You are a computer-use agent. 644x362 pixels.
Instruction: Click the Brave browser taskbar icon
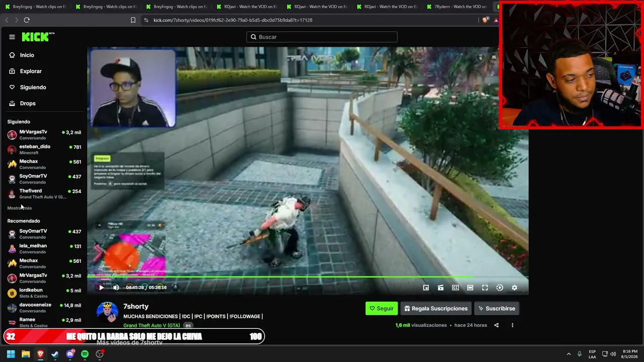(x=40, y=354)
